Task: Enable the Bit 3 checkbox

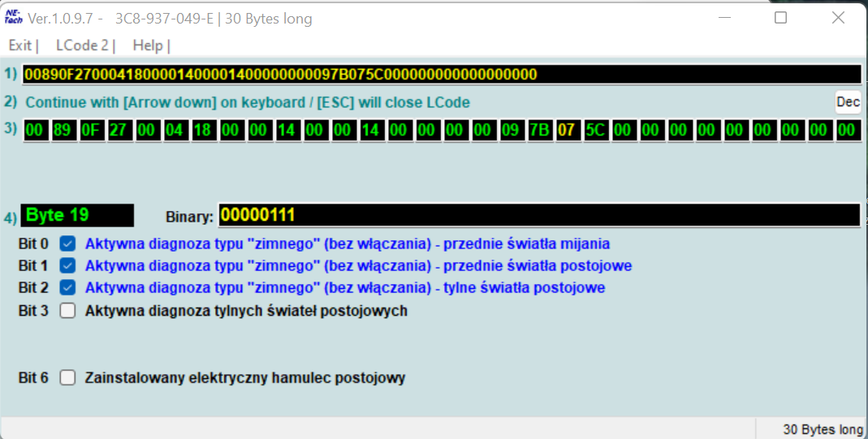Action: (x=67, y=311)
